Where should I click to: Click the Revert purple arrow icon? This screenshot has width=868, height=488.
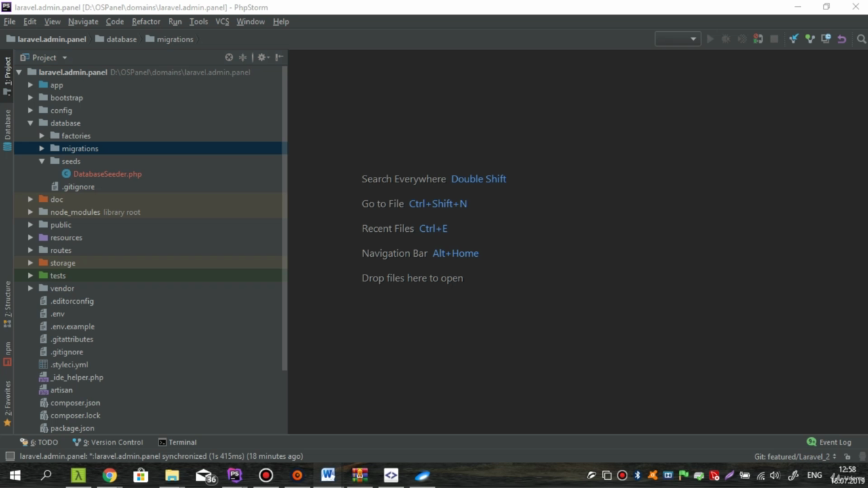[x=842, y=39]
